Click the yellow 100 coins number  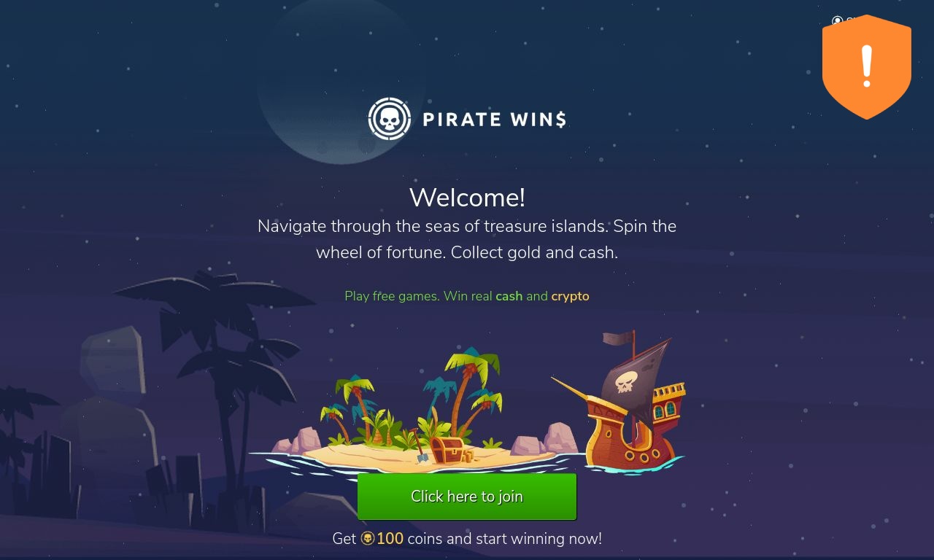pyautogui.click(x=390, y=539)
